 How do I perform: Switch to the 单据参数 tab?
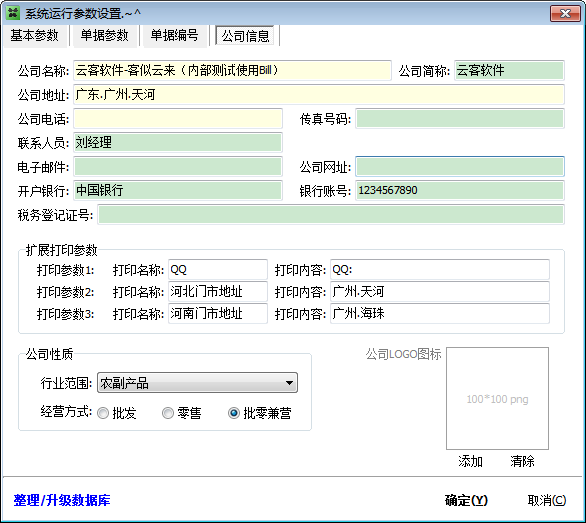pyautogui.click(x=105, y=36)
